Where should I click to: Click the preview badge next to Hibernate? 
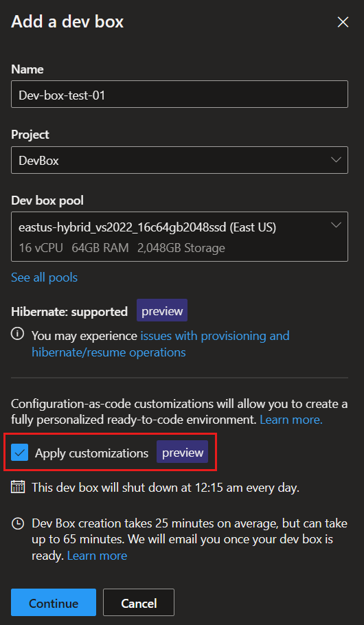(x=162, y=311)
